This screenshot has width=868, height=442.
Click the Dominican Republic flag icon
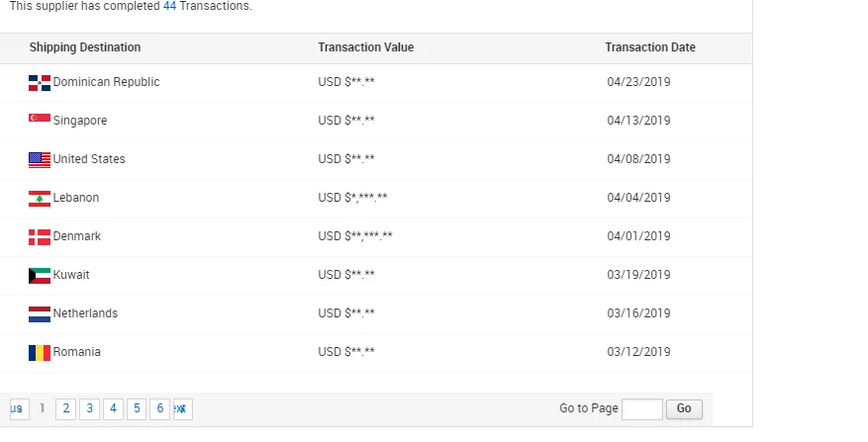40,82
